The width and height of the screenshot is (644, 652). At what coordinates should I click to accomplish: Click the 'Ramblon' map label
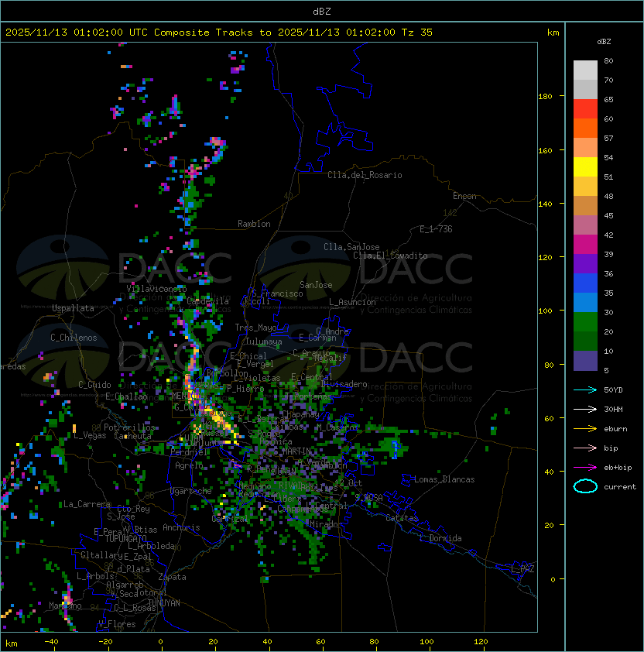click(x=254, y=224)
